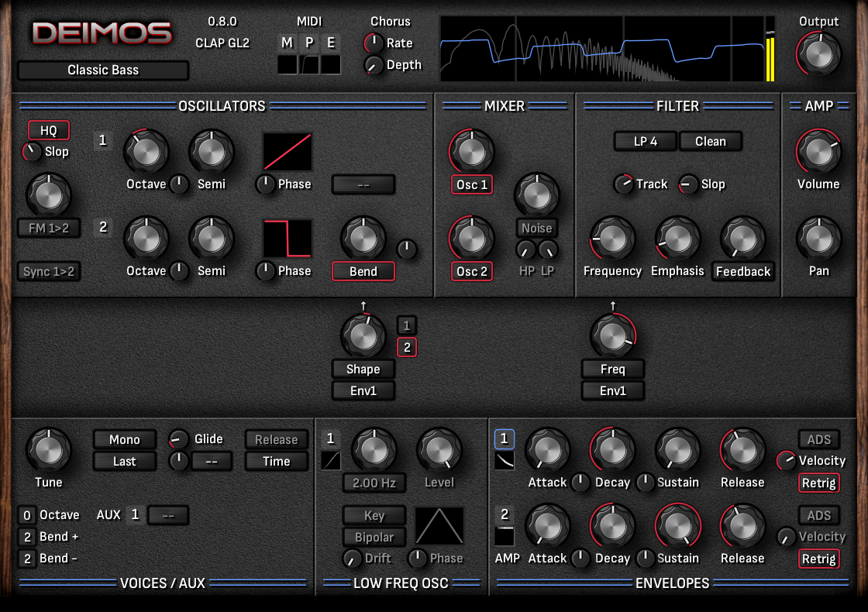Image resolution: width=868 pixels, height=612 pixels.
Task: Click the filter Track small knob
Action: click(624, 184)
